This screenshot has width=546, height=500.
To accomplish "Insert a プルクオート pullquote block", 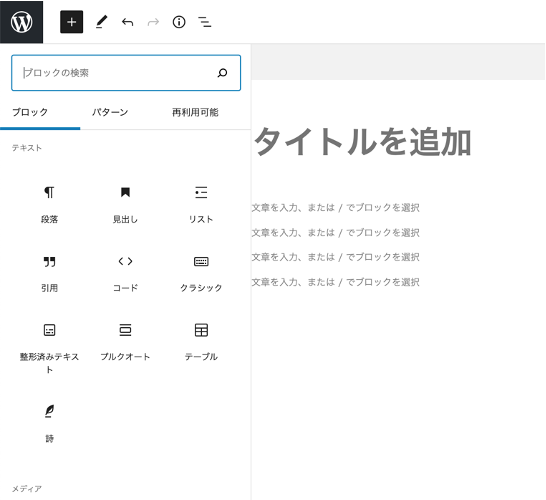I will pos(125,342).
